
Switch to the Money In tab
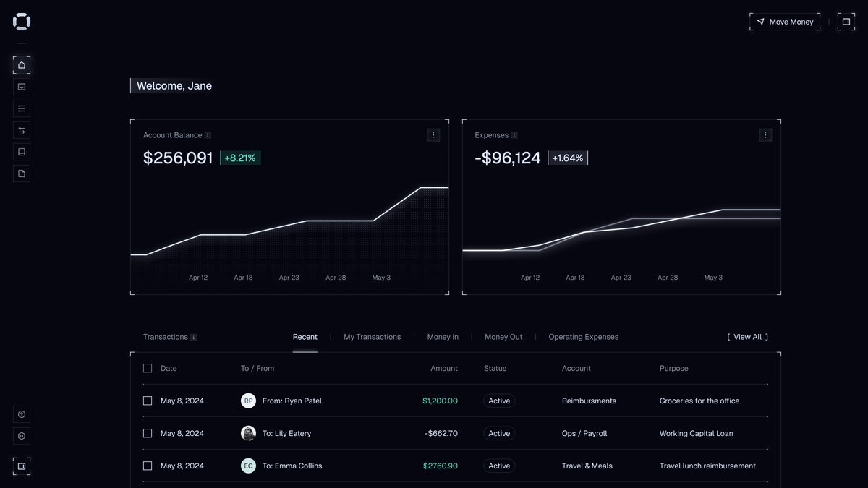(x=443, y=337)
